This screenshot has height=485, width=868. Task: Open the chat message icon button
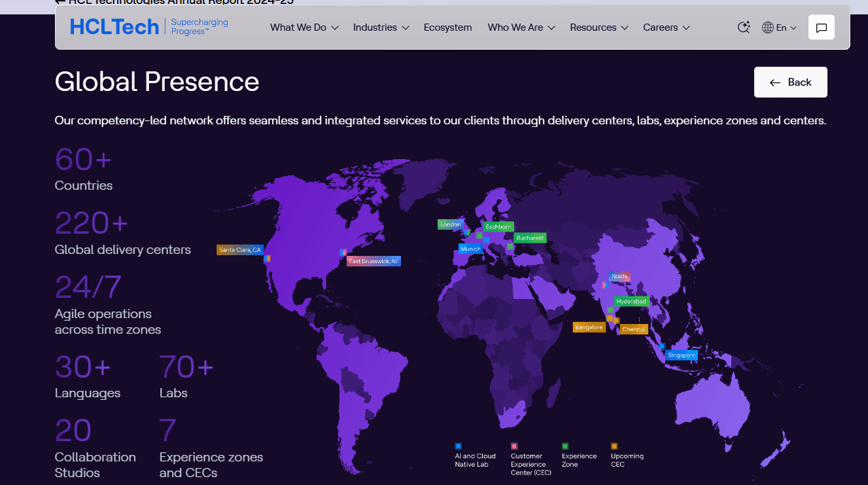coord(822,27)
